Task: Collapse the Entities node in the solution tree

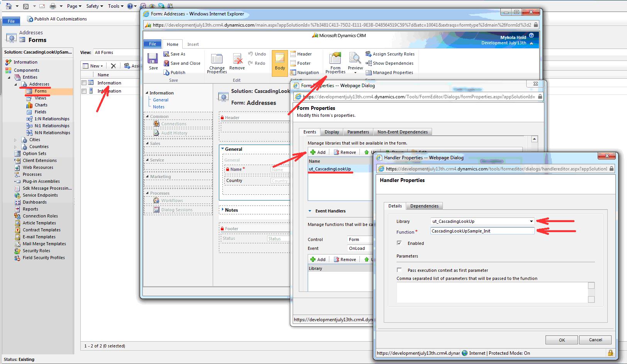Action: tap(9, 77)
